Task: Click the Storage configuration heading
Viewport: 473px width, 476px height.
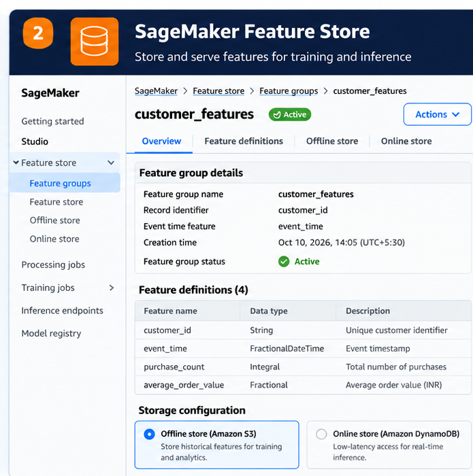Action: (192, 411)
